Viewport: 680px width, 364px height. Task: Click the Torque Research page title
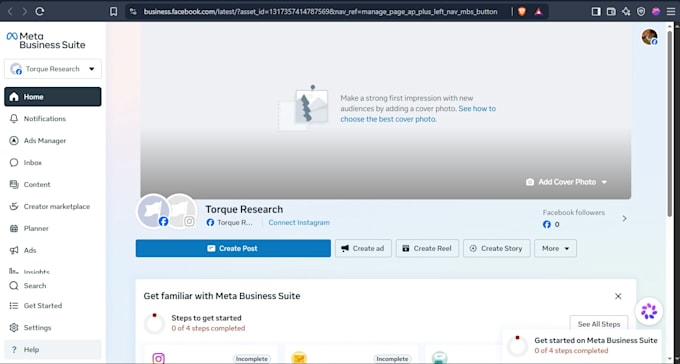[244, 210]
